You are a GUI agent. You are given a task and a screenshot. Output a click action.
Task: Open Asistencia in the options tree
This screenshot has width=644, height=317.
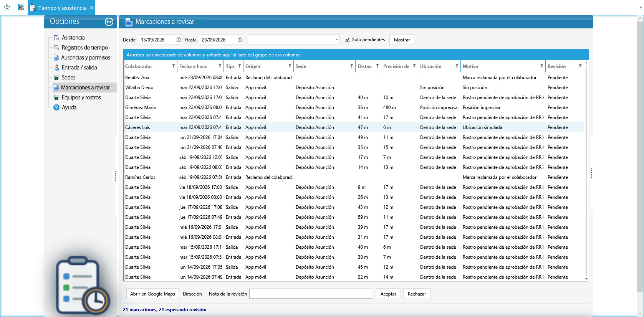tap(73, 38)
